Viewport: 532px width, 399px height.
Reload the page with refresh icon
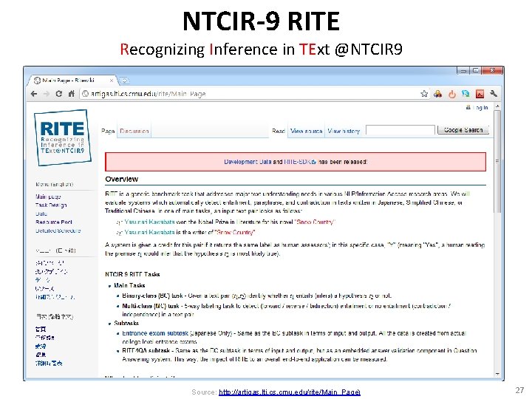58,94
